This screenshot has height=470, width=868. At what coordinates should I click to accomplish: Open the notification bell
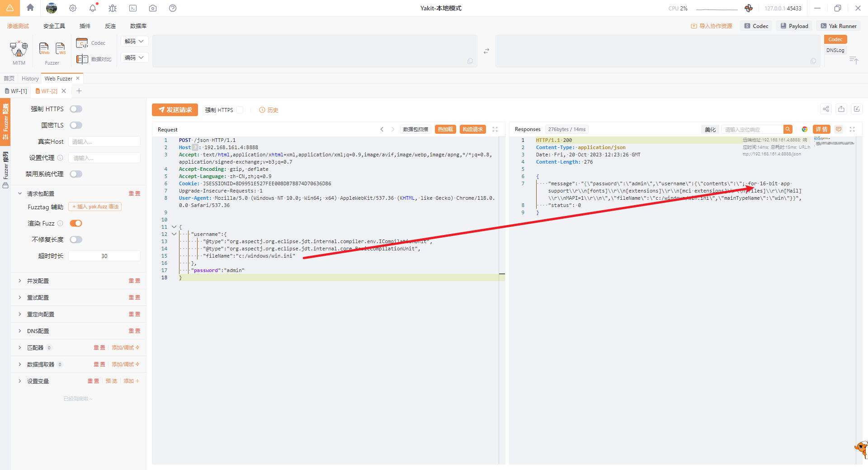93,8
